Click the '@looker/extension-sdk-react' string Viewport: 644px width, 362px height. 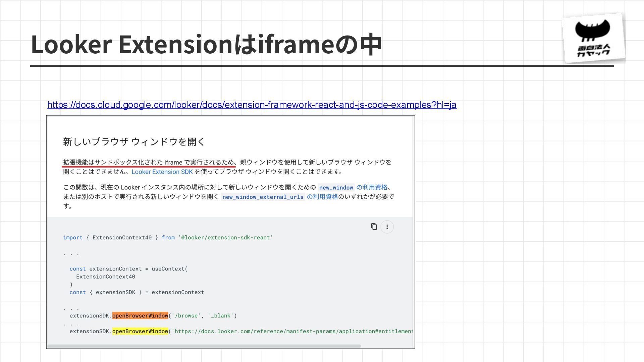tap(225, 238)
